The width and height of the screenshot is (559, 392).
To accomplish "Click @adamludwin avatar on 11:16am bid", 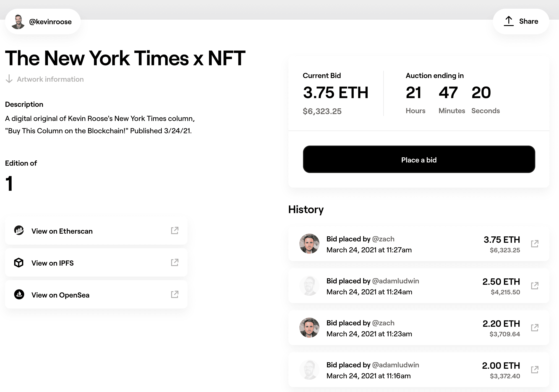I will tap(309, 370).
